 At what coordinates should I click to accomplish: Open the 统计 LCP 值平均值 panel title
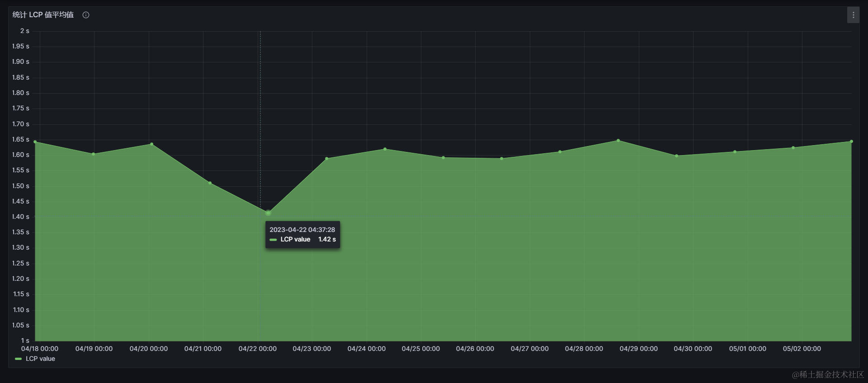(x=43, y=15)
